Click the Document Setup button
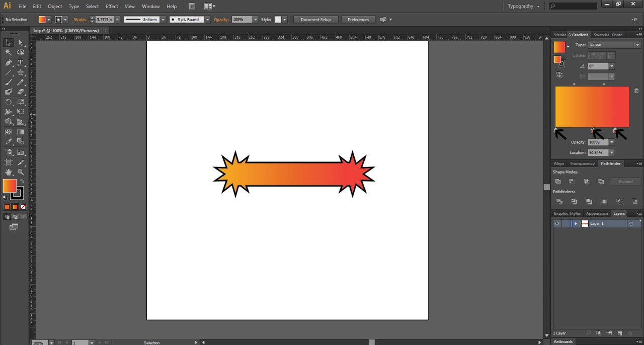644x345 pixels. (x=316, y=20)
